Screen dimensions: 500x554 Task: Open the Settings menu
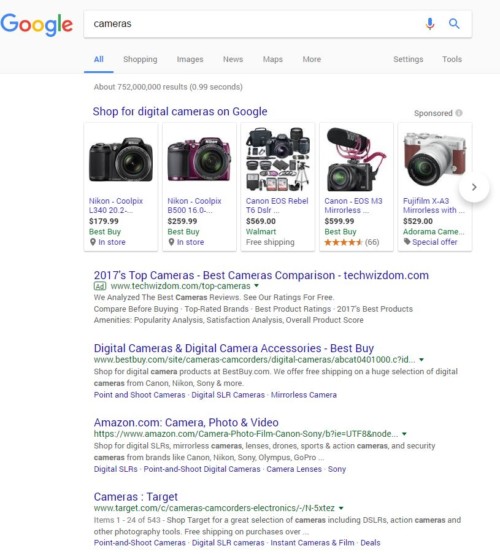pyautogui.click(x=408, y=59)
